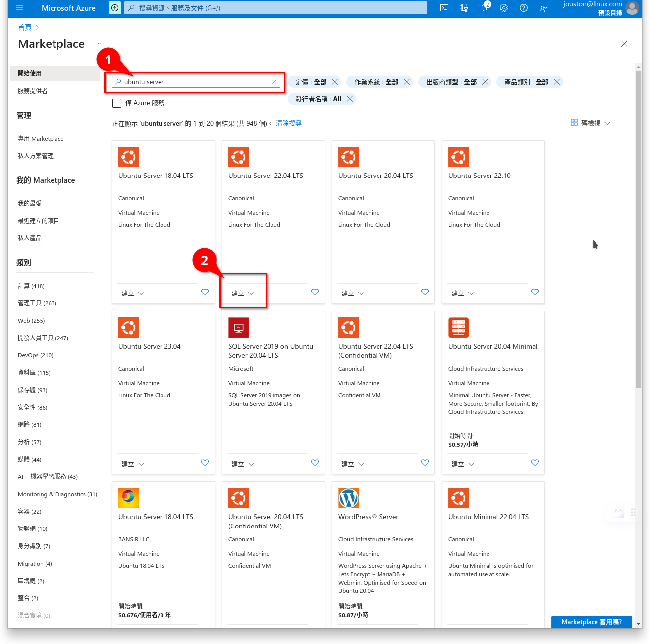
Task: Open SQL Server 2019 on Ubuntu icon
Action: (x=238, y=328)
